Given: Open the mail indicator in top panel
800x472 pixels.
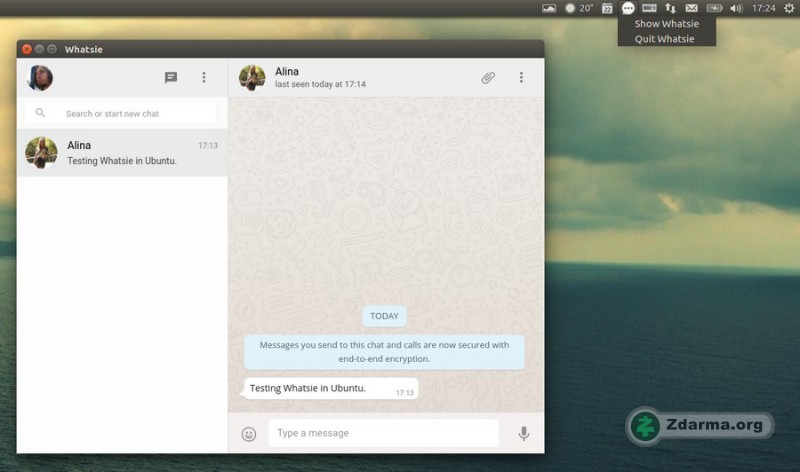Looking at the screenshot, I should pyautogui.click(x=691, y=8).
